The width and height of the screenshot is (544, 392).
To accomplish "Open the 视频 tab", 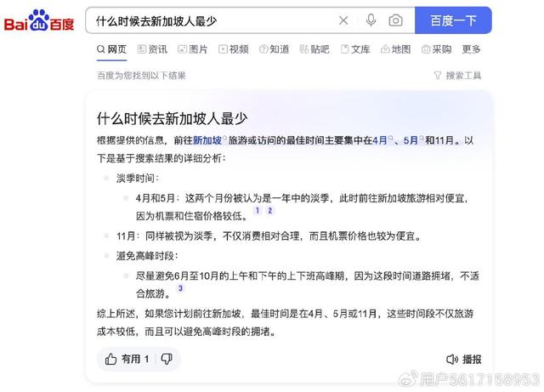I will [234, 49].
